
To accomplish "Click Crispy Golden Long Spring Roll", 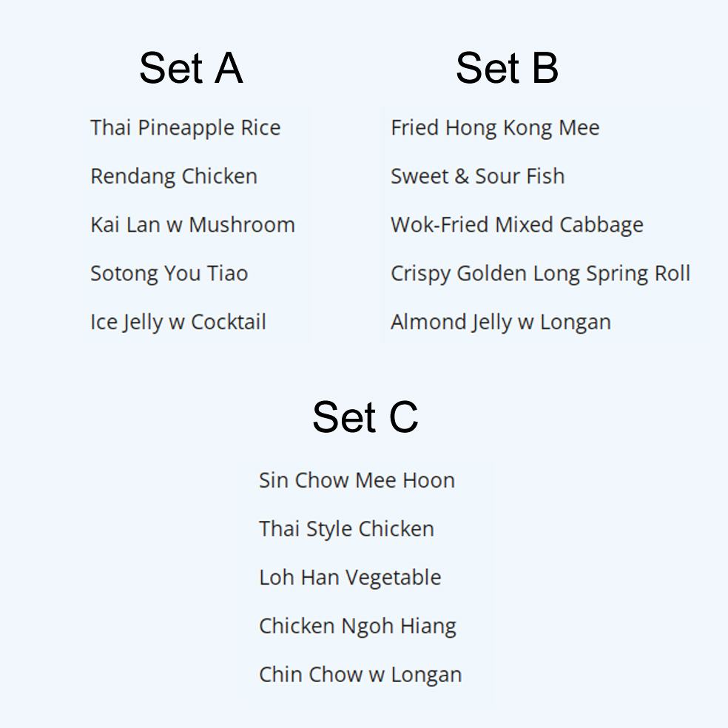I will point(540,274).
